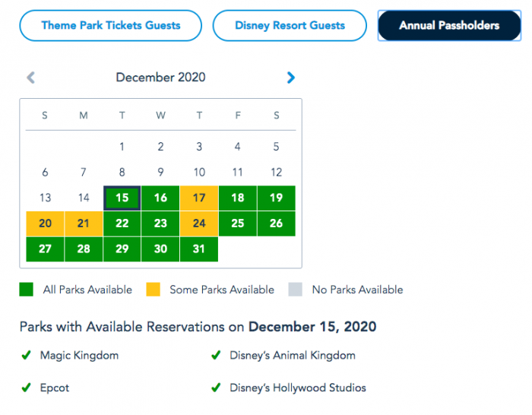This screenshot has width=532, height=415.
Task: Click the Magic Kingdom park name
Action: point(79,355)
